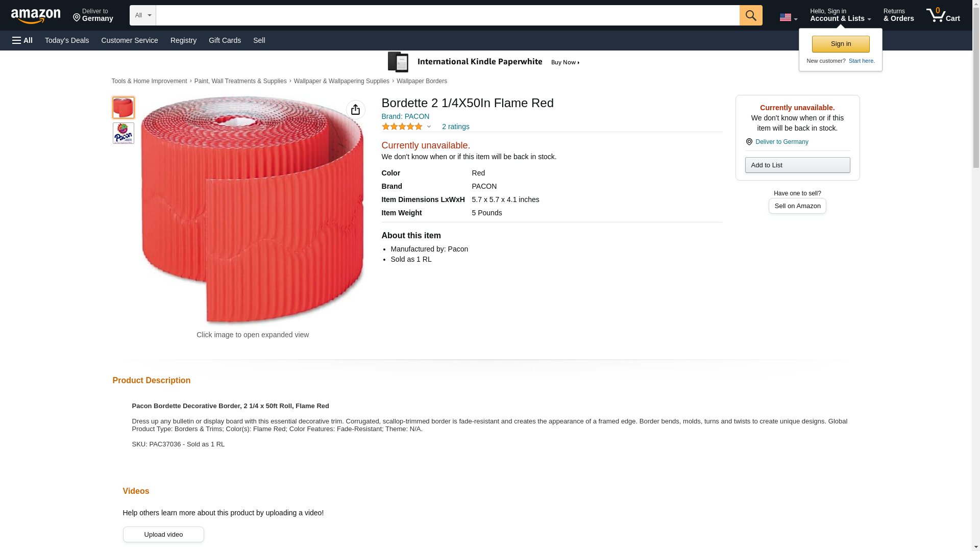This screenshot has width=980, height=551.
Task: Click the Upload video button
Action: pos(163,534)
